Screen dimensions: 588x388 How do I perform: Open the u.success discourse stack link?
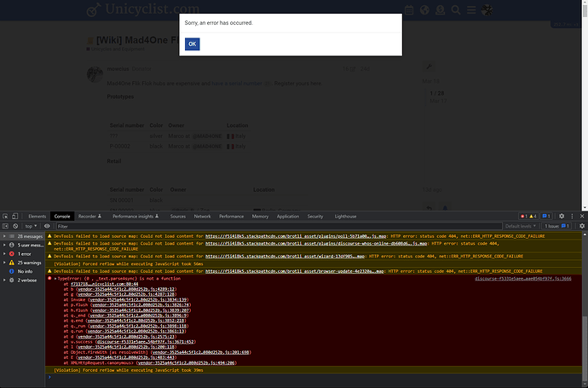pyautogui.click(x=145, y=342)
